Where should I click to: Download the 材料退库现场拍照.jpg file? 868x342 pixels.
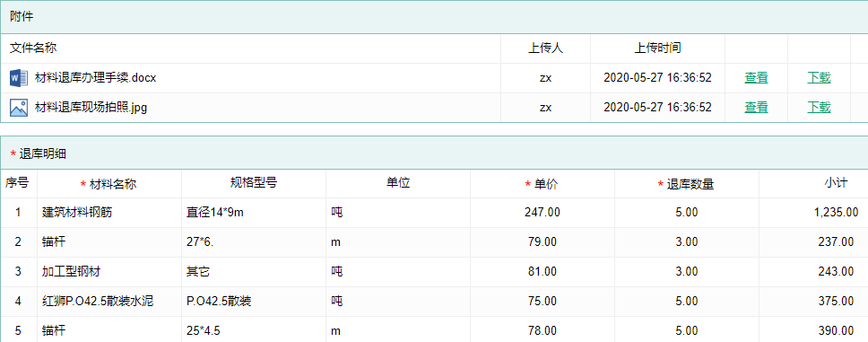point(819,108)
